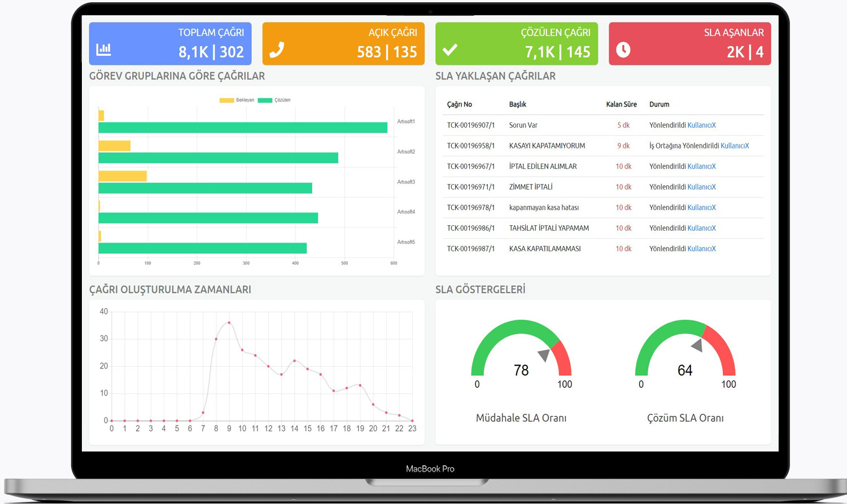Click the bar chart icon in Toplam Çağrı card

[x=104, y=50]
